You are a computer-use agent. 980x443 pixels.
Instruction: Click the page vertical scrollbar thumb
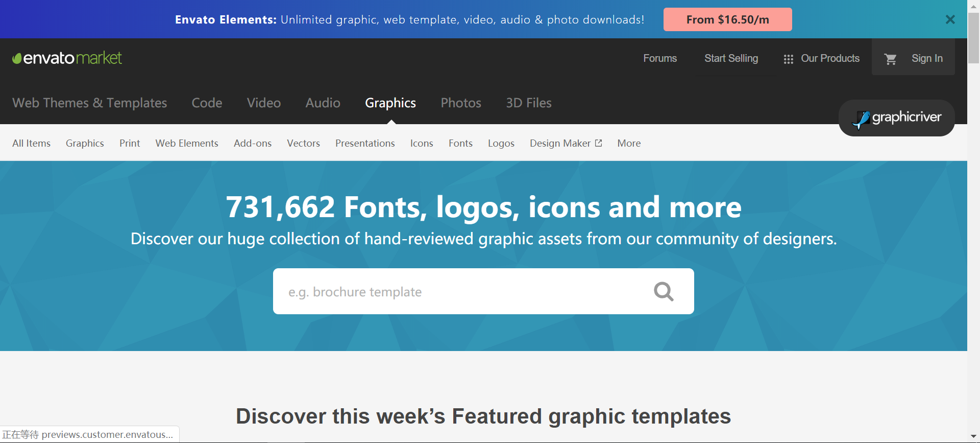click(974, 38)
